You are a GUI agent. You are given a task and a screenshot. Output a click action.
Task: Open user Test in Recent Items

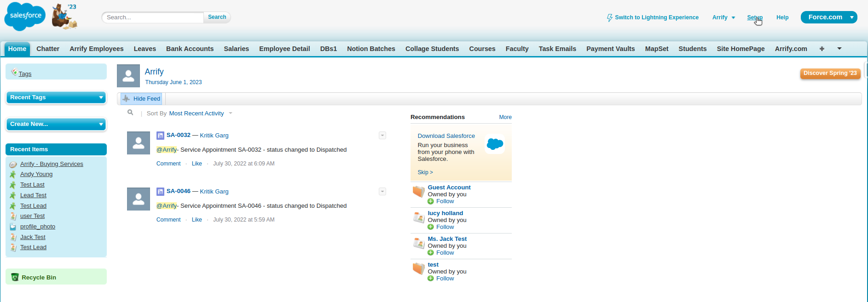(x=32, y=216)
